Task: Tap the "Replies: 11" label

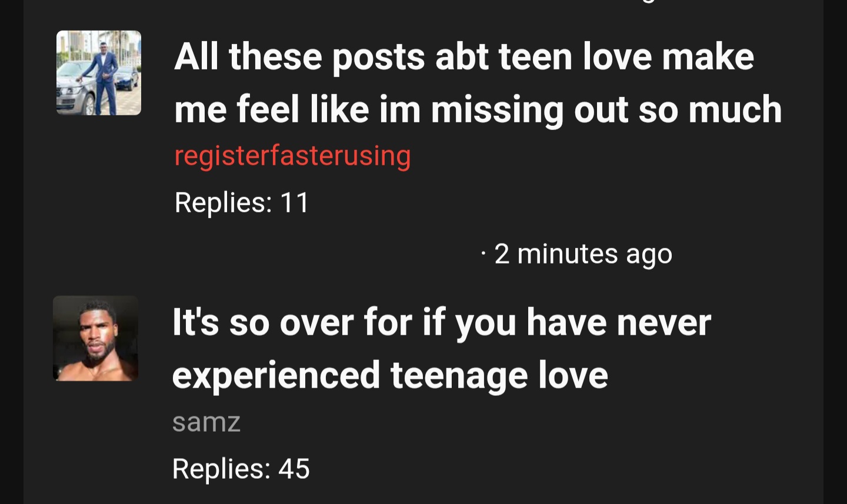Action: 242,202
